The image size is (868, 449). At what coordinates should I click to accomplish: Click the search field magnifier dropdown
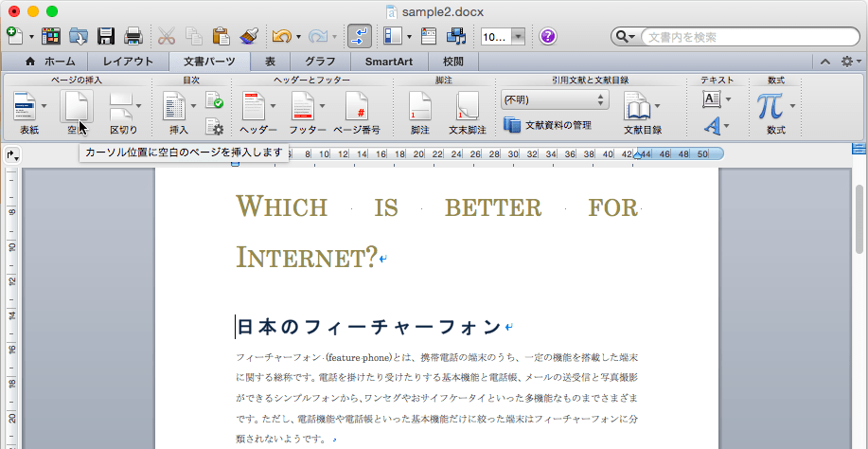(x=626, y=37)
